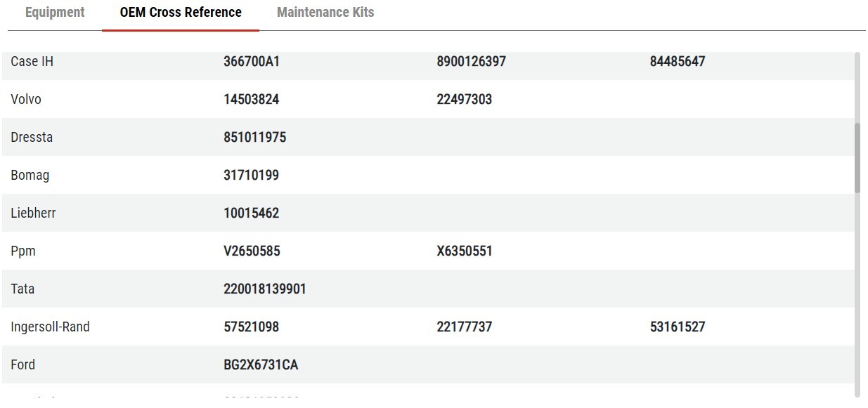Open Volvo part number 14503824
The height and width of the screenshot is (408, 868).
(252, 100)
